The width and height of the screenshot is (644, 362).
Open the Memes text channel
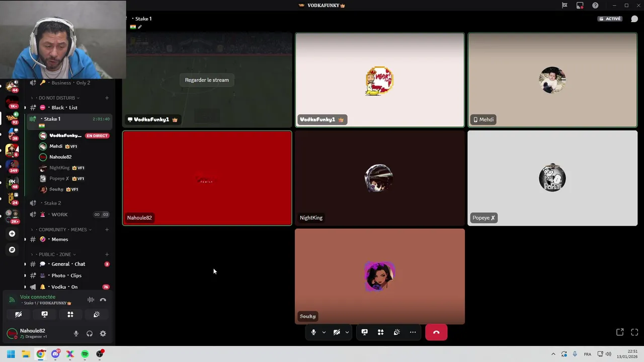68,239
